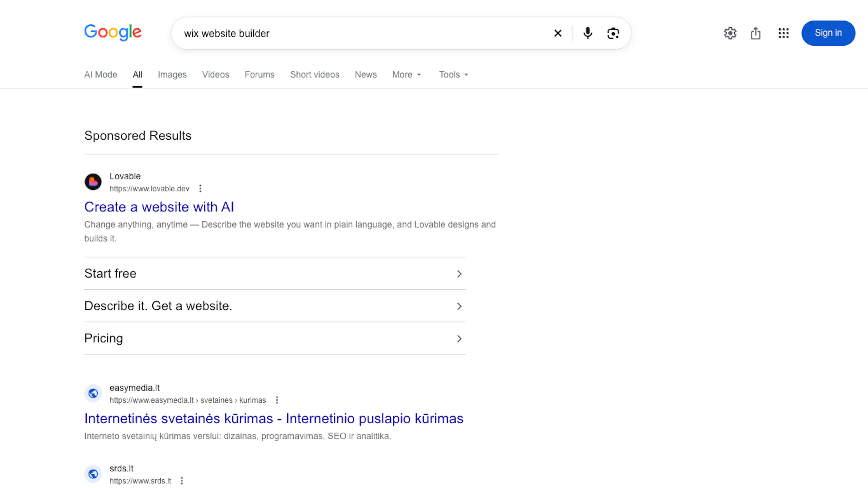
Task: Switch to the Images tab
Action: coord(172,75)
